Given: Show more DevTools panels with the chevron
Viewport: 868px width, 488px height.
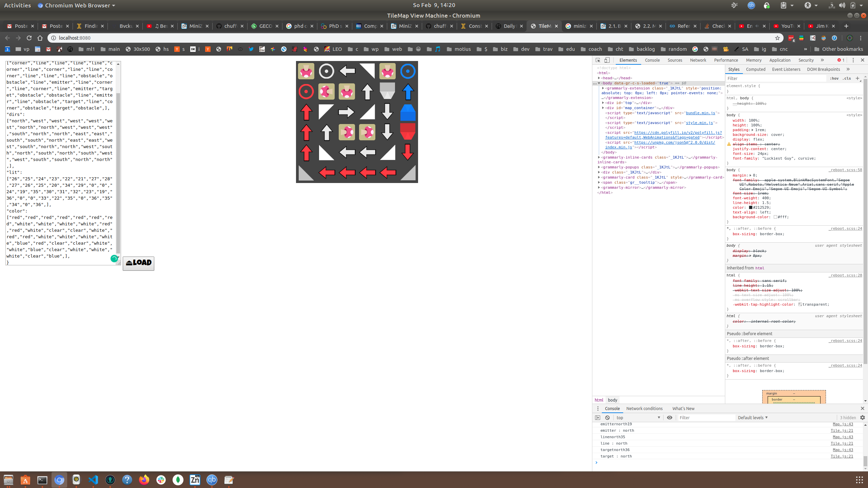Looking at the screenshot, I should point(822,60).
